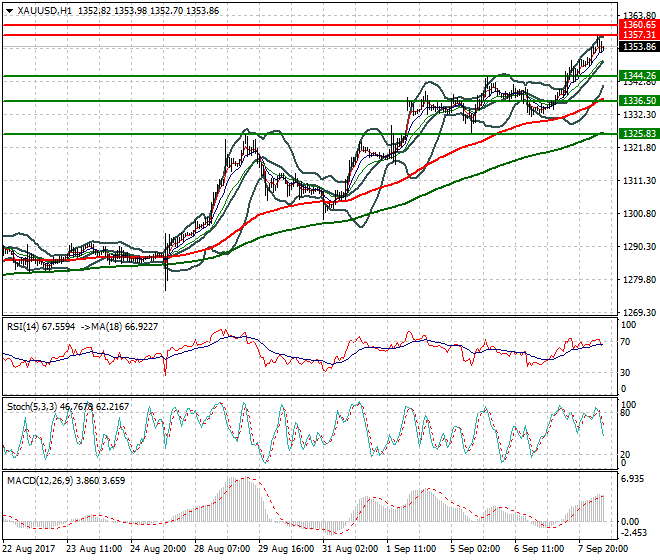Click the 6.935 MACD scale value

tap(633, 479)
